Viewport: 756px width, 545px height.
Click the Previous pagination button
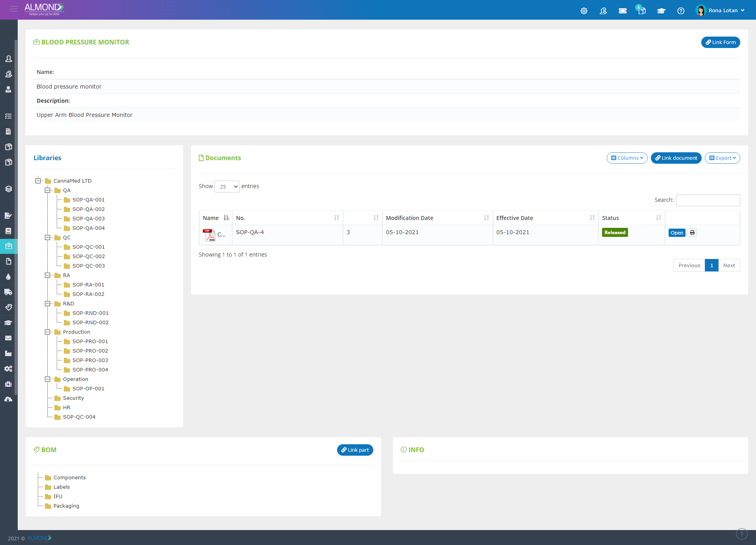(x=689, y=265)
